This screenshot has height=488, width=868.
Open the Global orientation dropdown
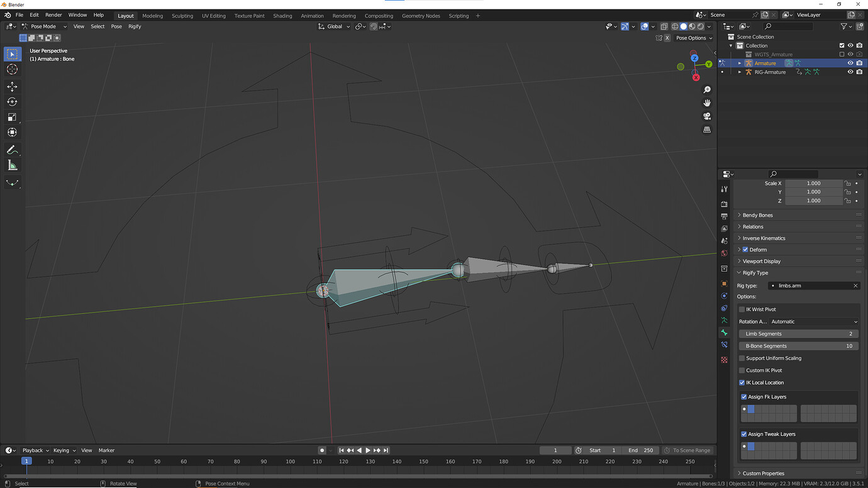point(334,26)
